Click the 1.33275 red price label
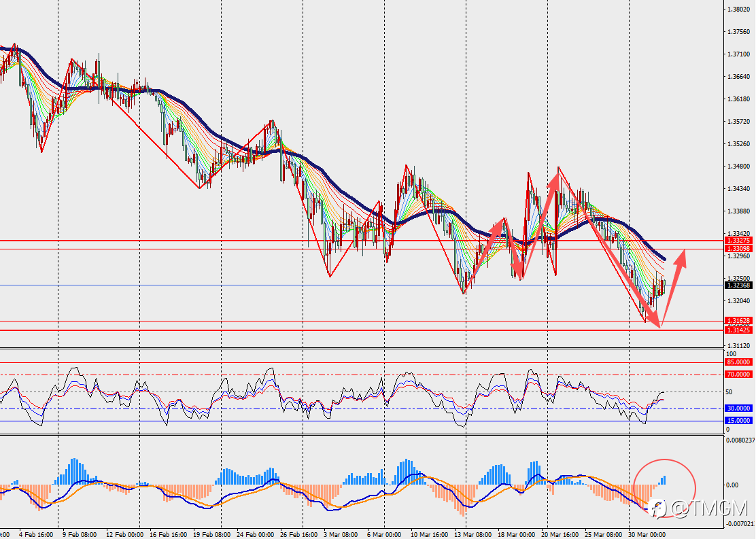Image resolution: width=756 pixels, height=539 pixels. (x=738, y=240)
